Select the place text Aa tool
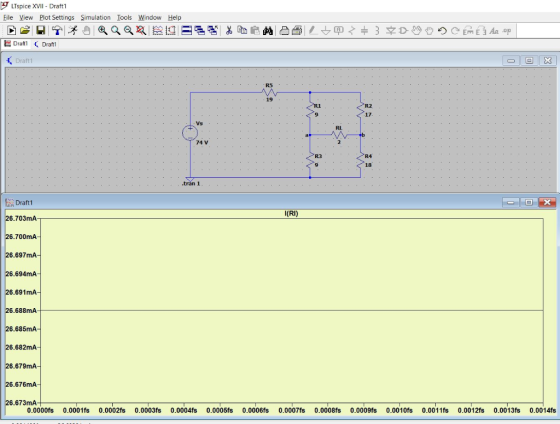This screenshot has height=424, width=560. coord(494,31)
